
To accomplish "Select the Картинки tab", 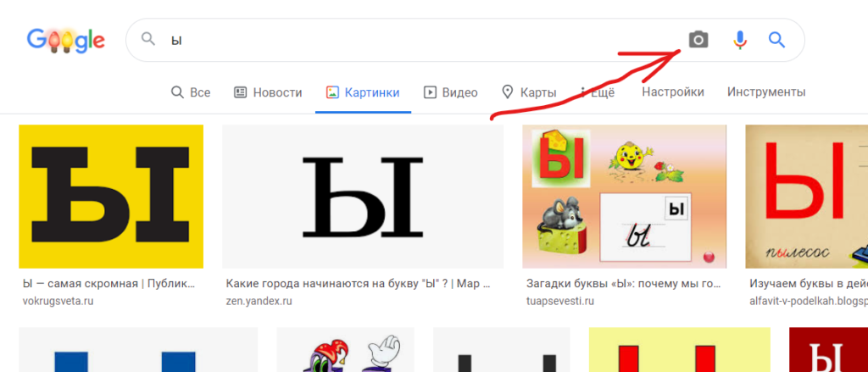I will pyautogui.click(x=363, y=92).
